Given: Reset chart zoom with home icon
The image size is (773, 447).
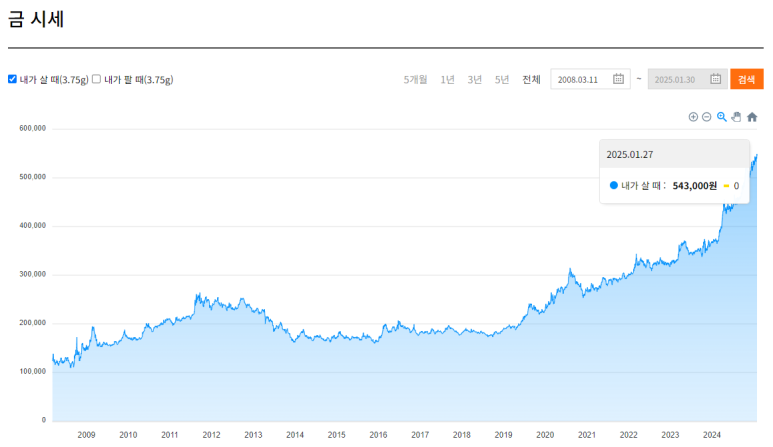Looking at the screenshot, I should 752,117.
